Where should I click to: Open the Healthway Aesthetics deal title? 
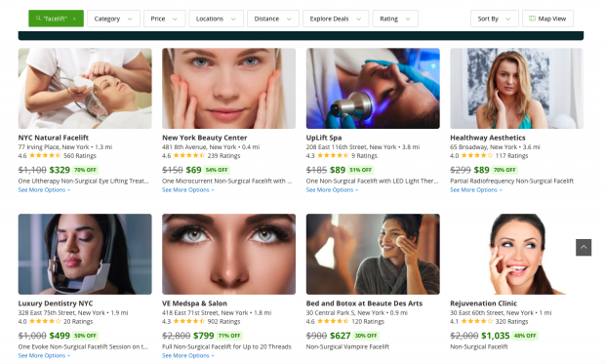(x=488, y=138)
